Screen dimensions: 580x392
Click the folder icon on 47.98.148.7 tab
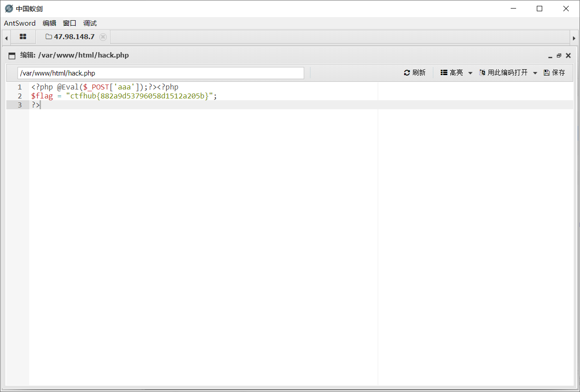tap(49, 37)
